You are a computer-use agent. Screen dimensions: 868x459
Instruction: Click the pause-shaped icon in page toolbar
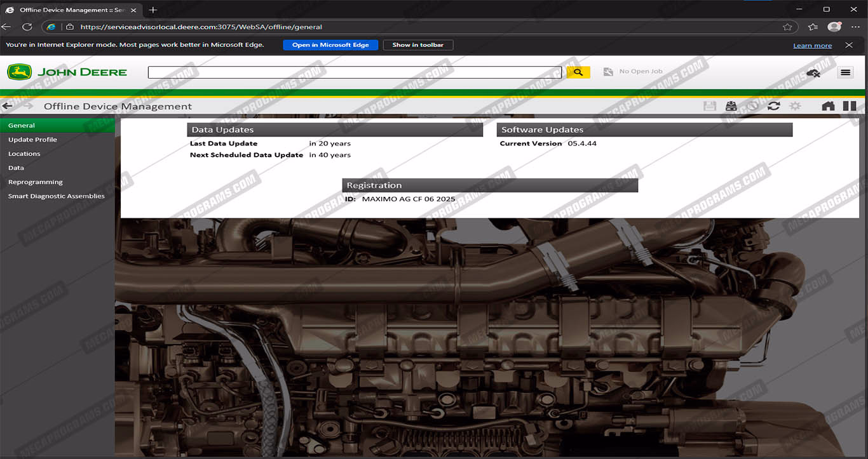pyautogui.click(x=850, y=106)
